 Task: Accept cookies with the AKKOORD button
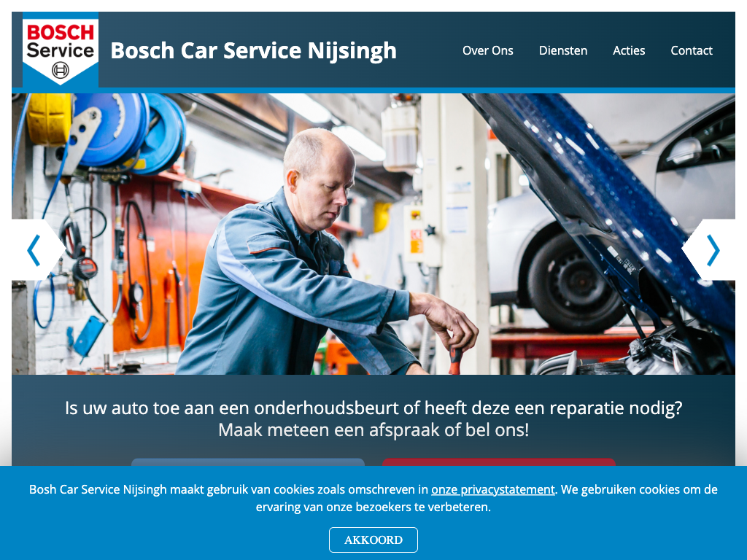[x=373, y=540]
